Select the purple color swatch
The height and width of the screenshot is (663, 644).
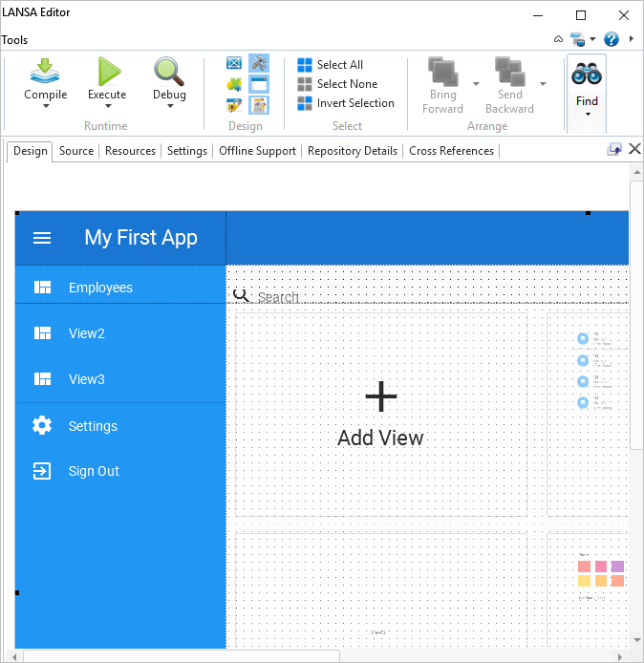(617, 566)
